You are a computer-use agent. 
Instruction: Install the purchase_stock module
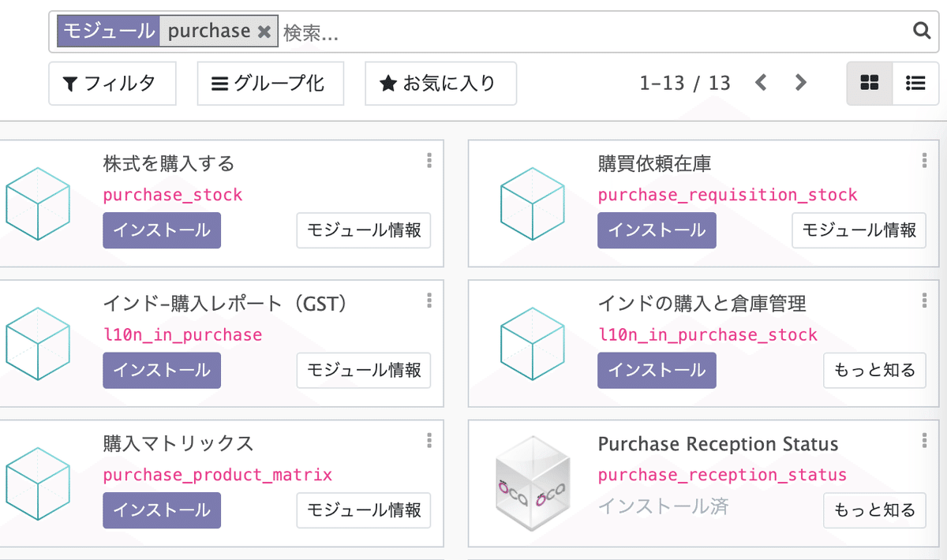(161, 230)
